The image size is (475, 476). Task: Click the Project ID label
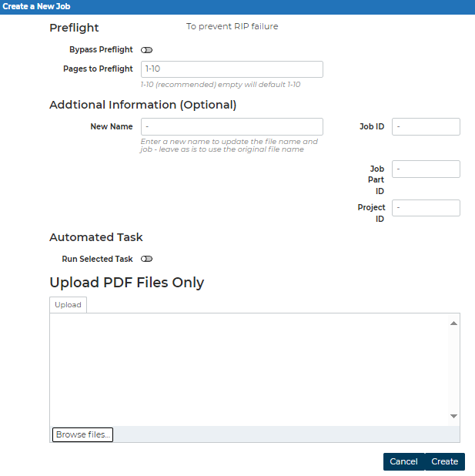(371, 213)
